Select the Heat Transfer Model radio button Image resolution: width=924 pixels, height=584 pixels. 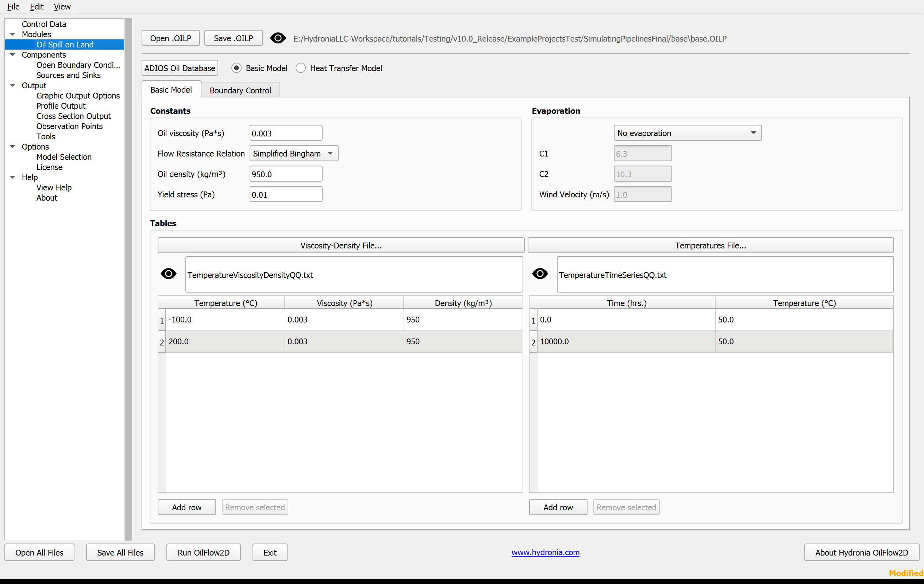tap(301, 68)
